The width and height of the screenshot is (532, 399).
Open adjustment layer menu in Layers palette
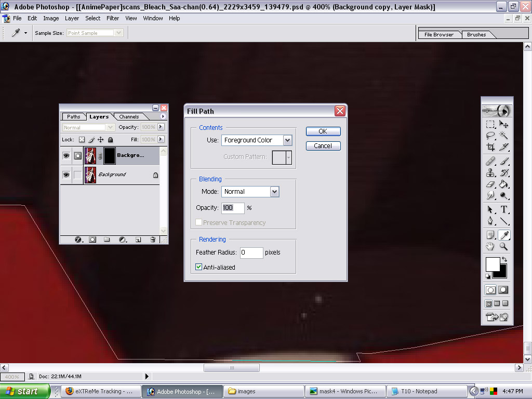(123, 240)
